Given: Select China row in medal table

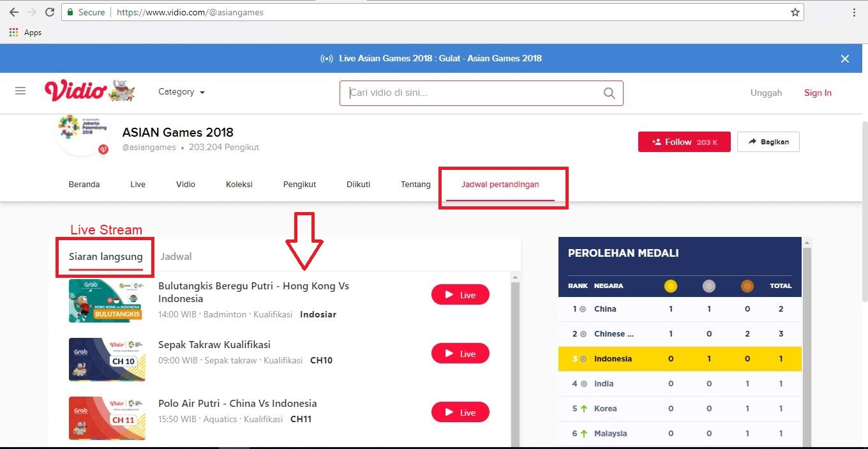Looking at the screenshot, I should coord(680,309).
